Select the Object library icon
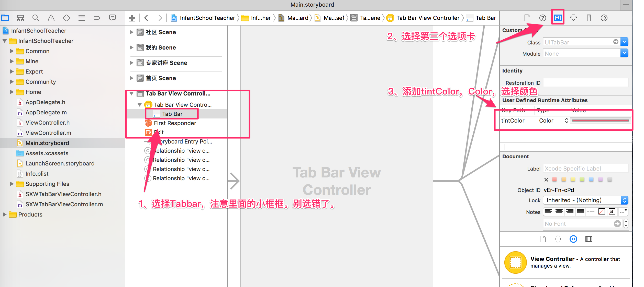 pos(573,239)
